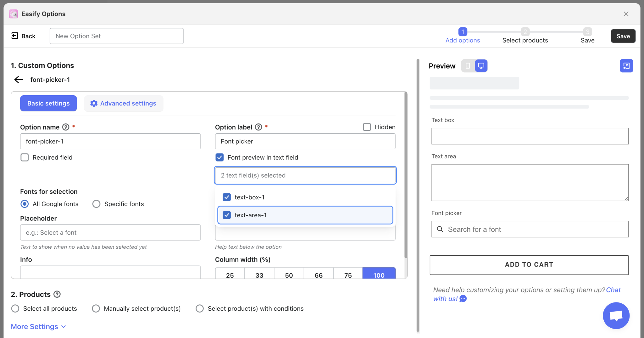
Task: Click help icon next to Option name
Action: (65, 127)
